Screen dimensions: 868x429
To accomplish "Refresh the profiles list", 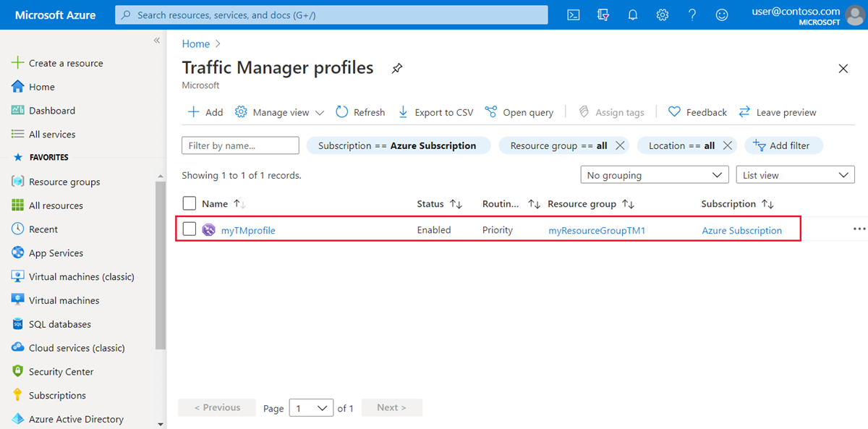I will [x=359, y=112].
